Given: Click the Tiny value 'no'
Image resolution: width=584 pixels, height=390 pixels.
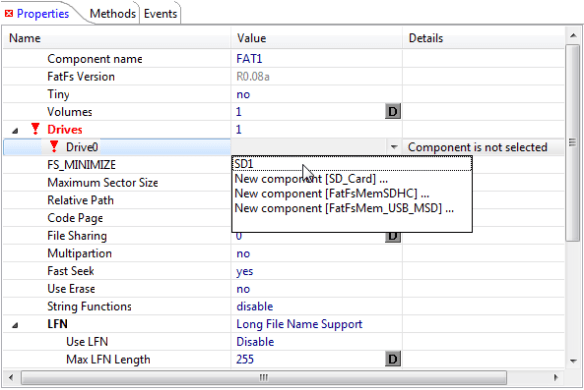Looking at the screenshot, I should (x=243, y=95).
